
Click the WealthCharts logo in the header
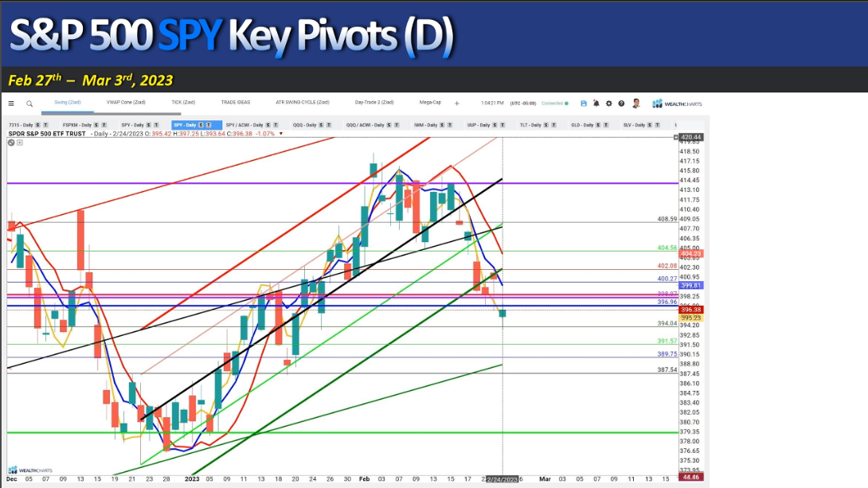click(677, 103)
